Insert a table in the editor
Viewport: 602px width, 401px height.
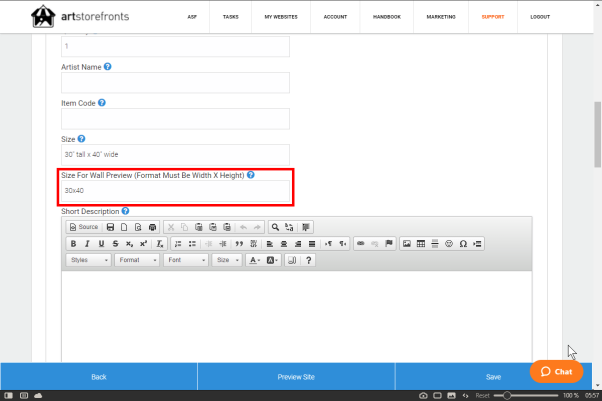tap(421, 243)
